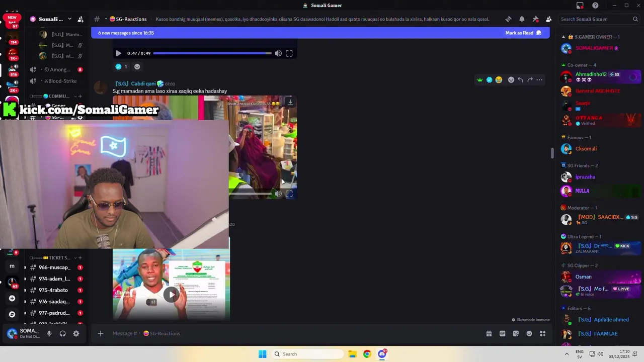Add channel plus next to COMMU... category
This screenshot has width=644, height=362.
click(x=79, y=96)
